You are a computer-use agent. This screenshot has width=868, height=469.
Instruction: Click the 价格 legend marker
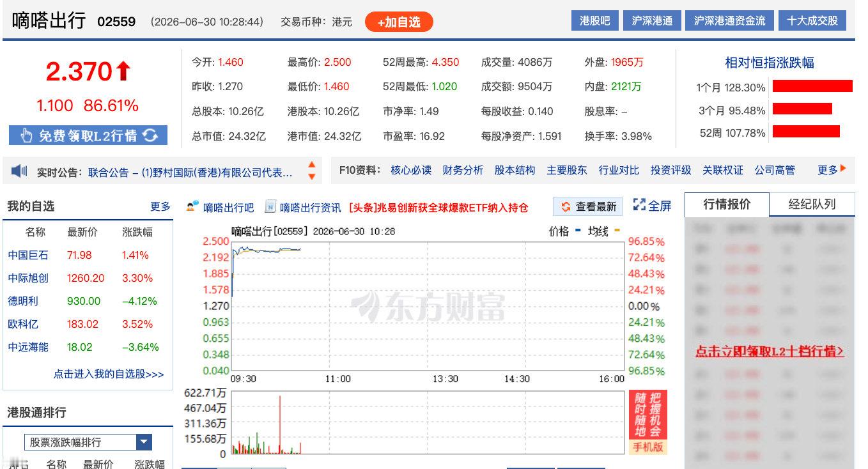coord(578,229)
